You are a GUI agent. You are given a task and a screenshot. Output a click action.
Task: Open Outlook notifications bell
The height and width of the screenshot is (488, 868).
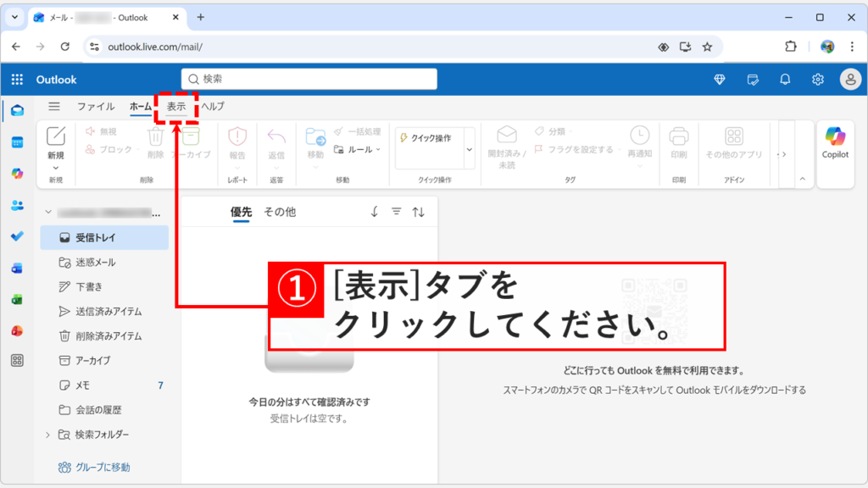784,79
